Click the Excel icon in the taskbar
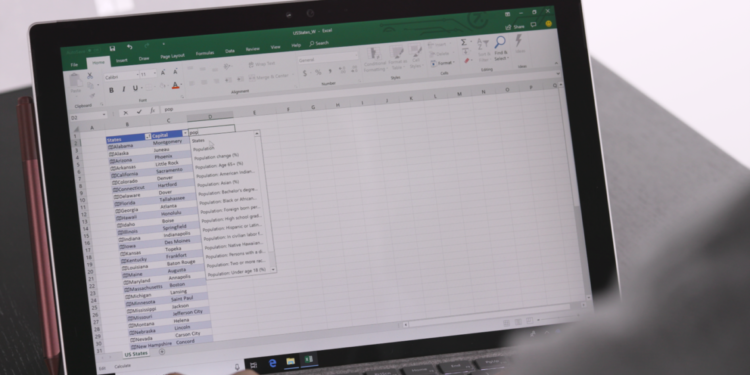The height and width of the screenshot is (375, 750). [309, 359]
